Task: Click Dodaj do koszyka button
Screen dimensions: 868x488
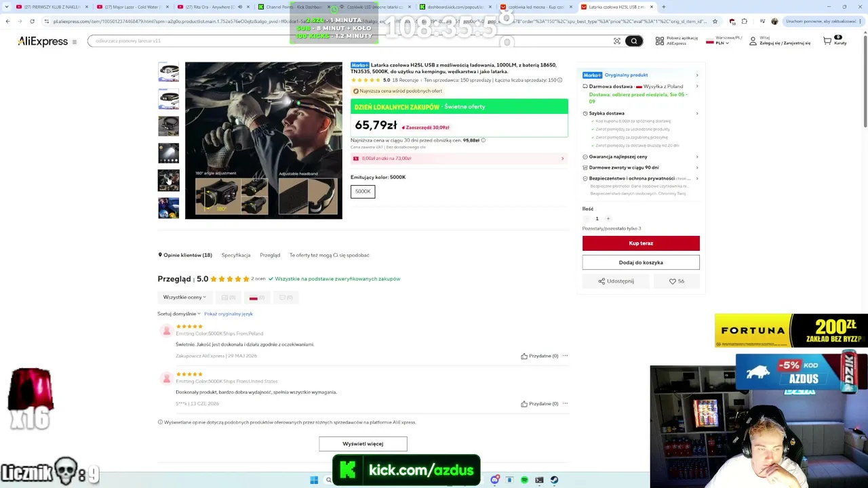Action: [641, 262]
